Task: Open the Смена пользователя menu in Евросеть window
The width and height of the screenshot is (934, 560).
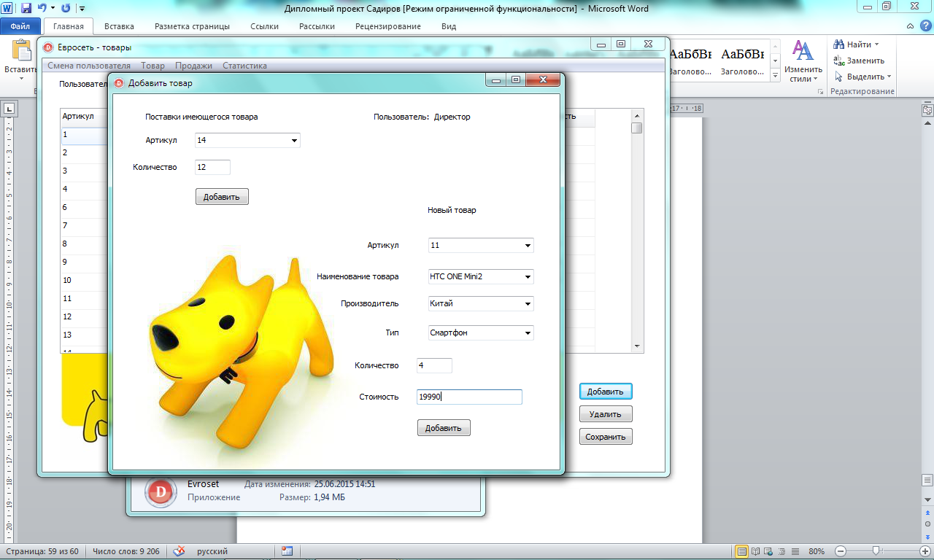Action: [89, 66]
